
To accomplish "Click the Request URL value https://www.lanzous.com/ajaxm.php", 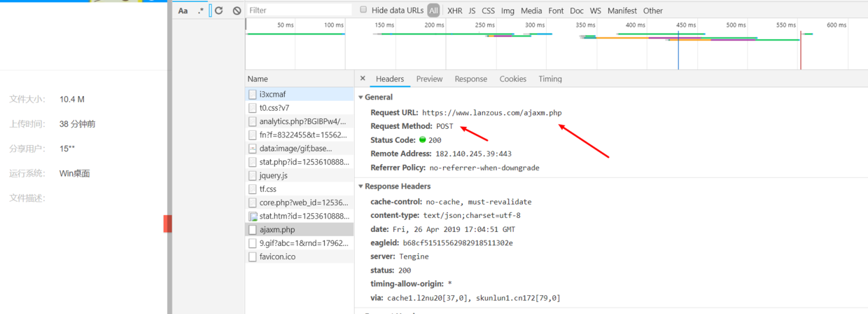I will click(492, 112).
